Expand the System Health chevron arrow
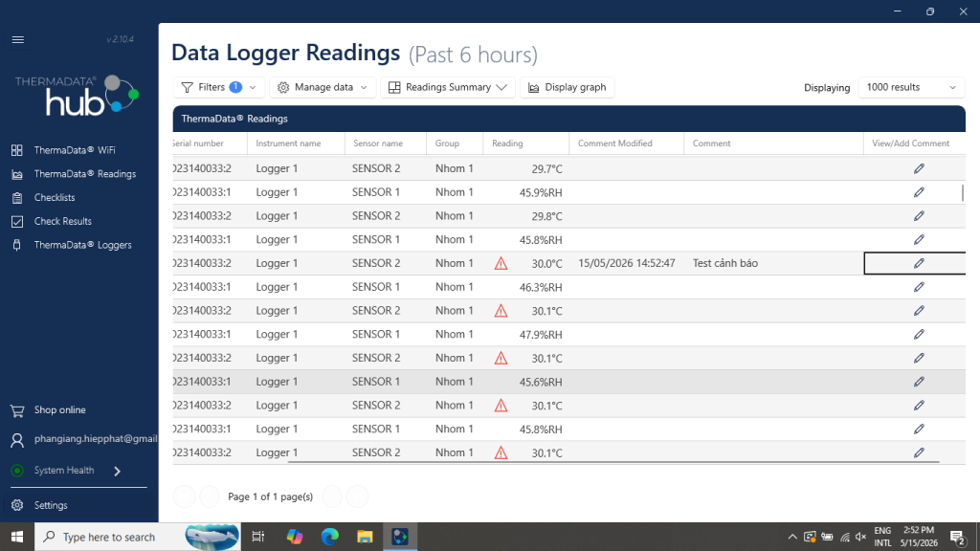 pyautogui.click(x=117, y=471)
